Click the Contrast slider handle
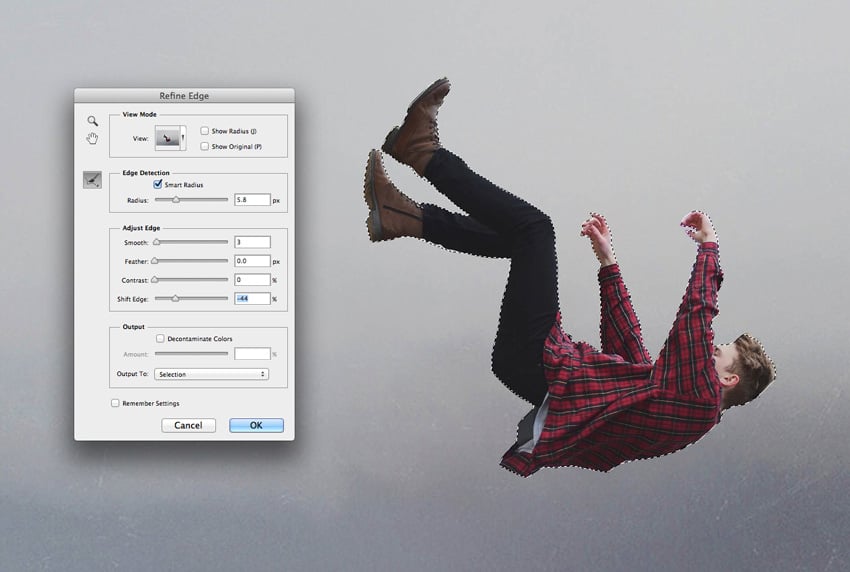 [155, 280]
